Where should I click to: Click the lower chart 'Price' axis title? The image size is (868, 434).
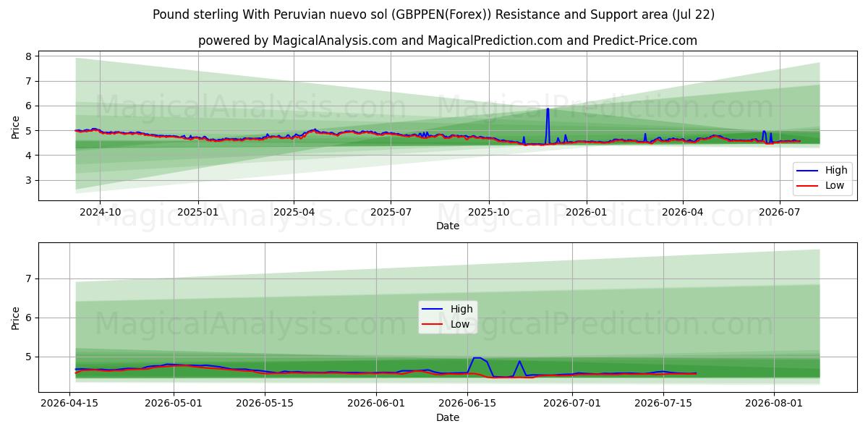pos(16,318)
